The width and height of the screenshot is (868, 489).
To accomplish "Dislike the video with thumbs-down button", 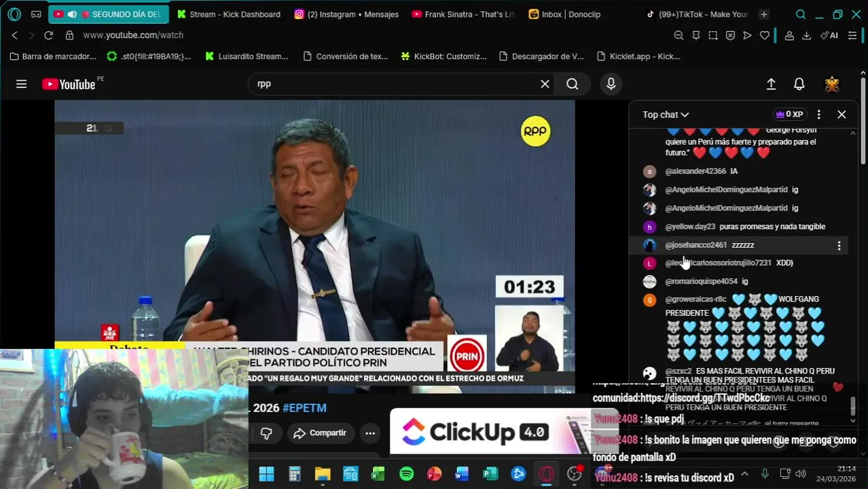I will [x=266, y=433].
